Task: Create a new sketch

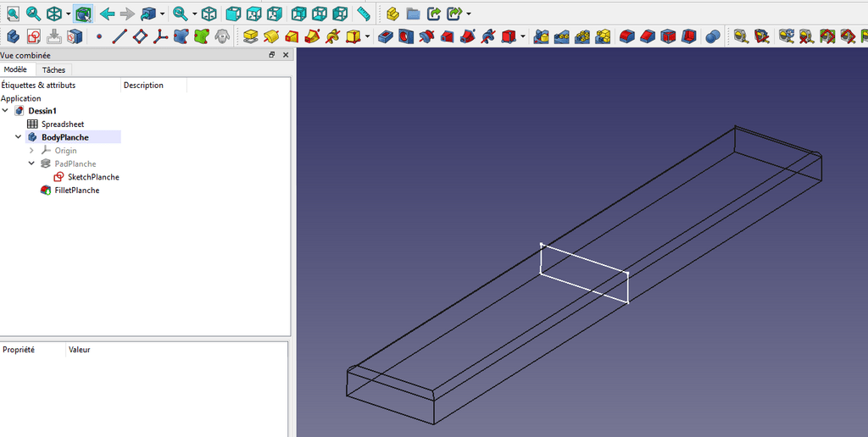Action: (34, 36)
